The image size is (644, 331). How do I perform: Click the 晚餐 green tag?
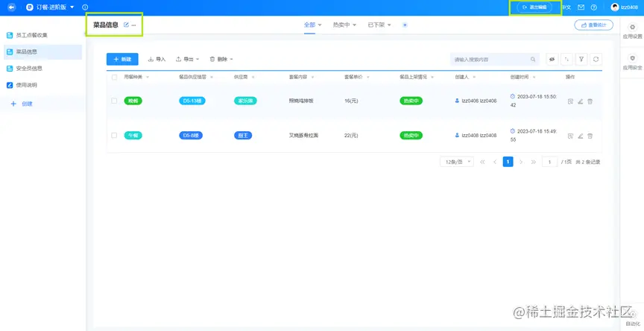pyautogui.click(x=133, y=101)
